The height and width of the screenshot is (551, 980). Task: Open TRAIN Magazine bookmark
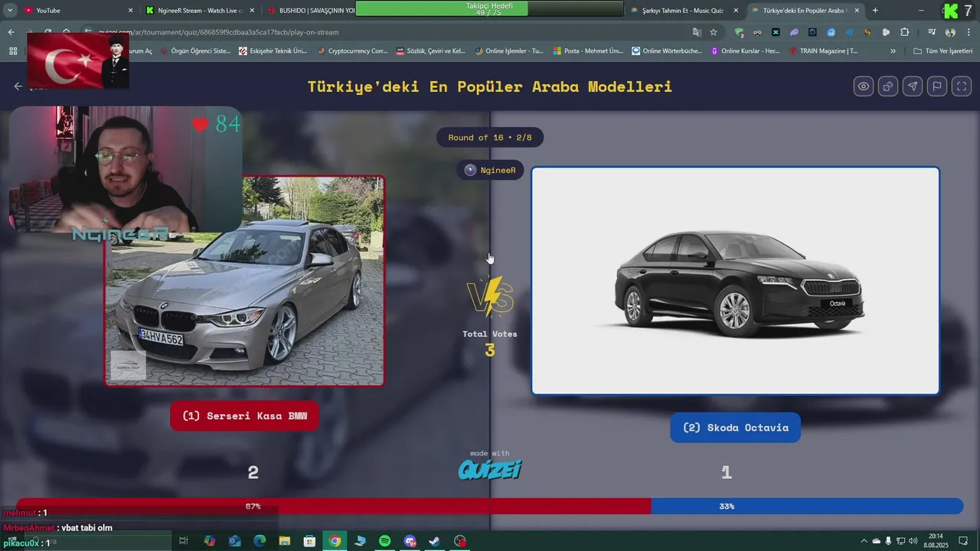click(823, 51)
